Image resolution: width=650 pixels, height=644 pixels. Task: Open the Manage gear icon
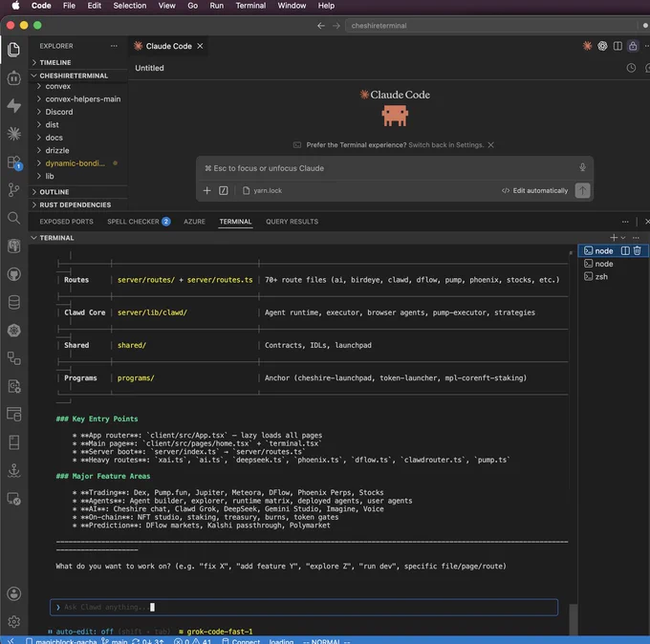click(13, 621)
